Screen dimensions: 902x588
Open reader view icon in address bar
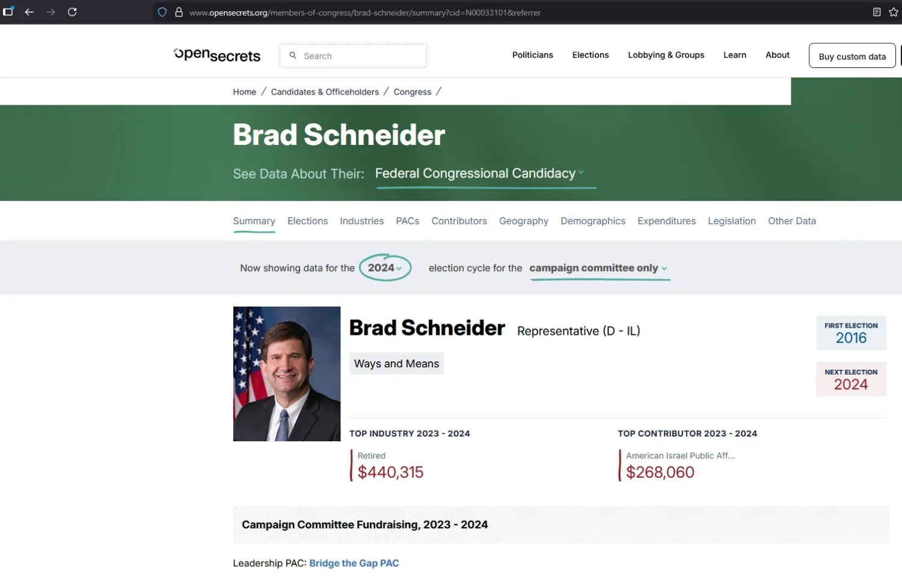(x=877, y=12)
